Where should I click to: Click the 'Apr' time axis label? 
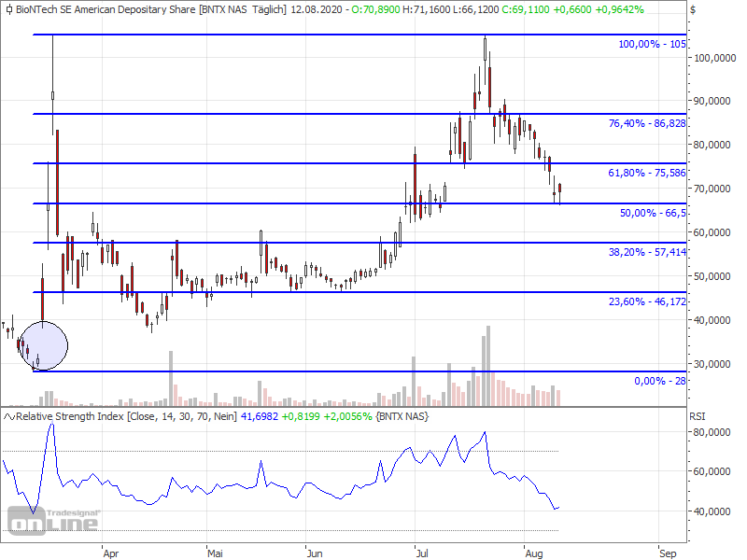[x=110, y=553]
